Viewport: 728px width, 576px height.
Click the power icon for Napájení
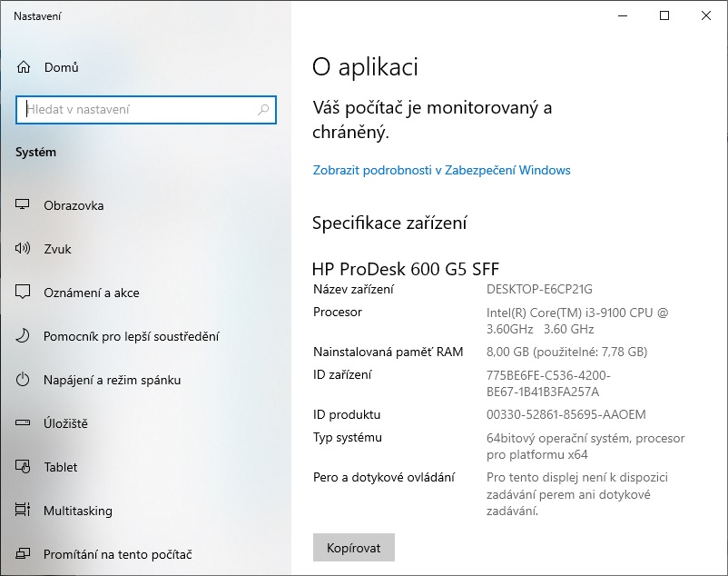[24, 380]
